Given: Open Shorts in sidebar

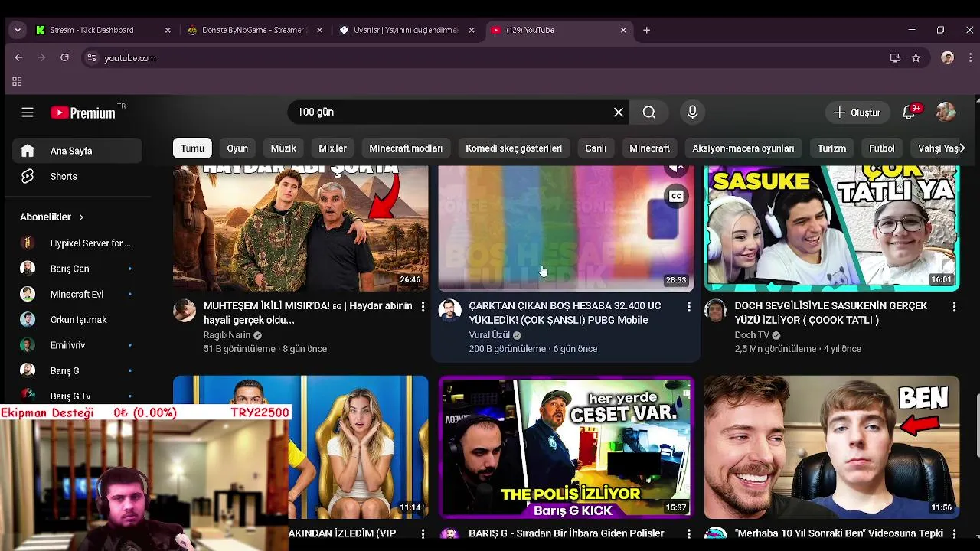Looking at the screenshot, I should (77, 176).
